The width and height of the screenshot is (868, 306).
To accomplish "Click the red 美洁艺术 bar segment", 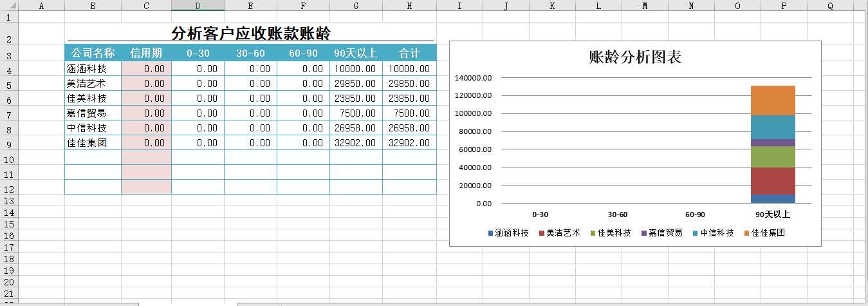I will coord(773,180).
